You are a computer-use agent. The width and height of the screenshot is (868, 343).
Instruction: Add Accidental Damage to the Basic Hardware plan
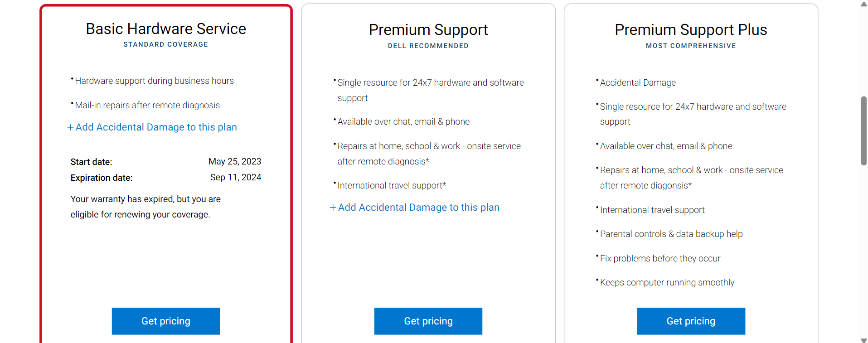pos(152,127)
